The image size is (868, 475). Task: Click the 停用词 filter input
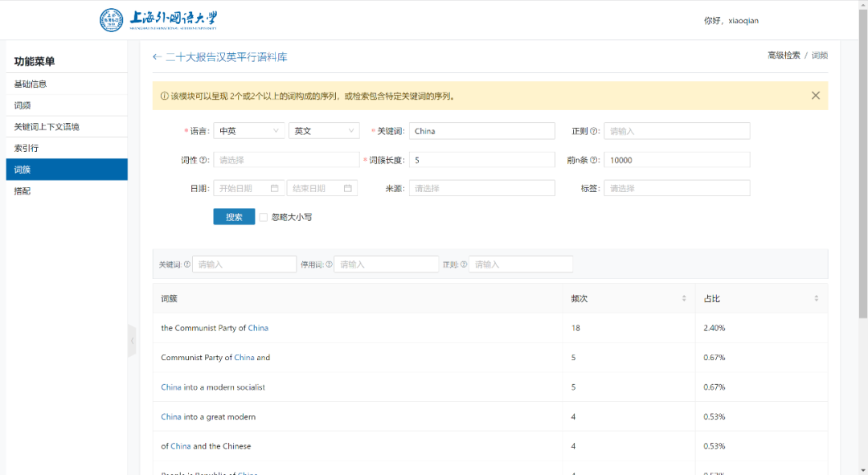click(386, 264)
